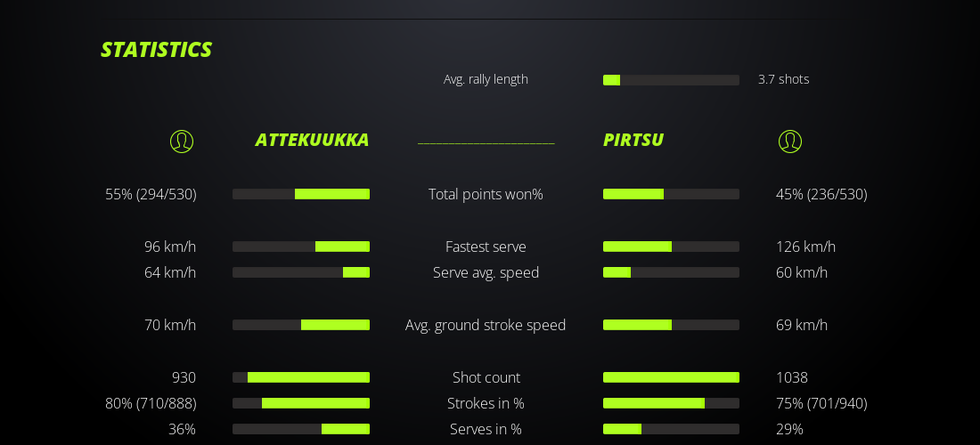The height and width of the screenshot is (445, 980).
Task: Click Attekuukka's player avatar icon
Action: 182,142
